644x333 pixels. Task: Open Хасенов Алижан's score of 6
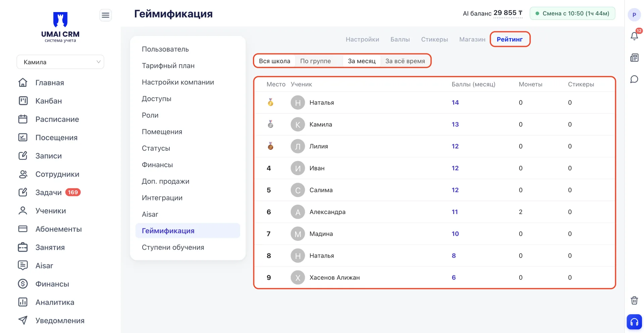pos(453,277)
